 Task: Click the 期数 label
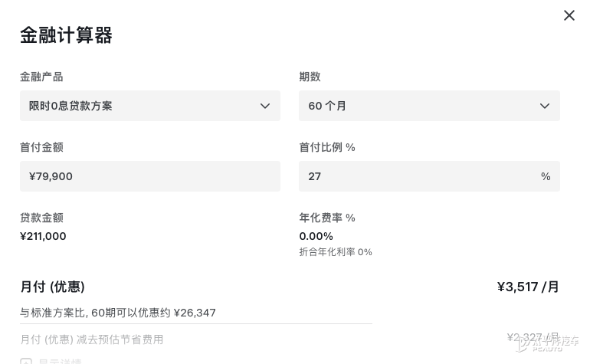310,77
